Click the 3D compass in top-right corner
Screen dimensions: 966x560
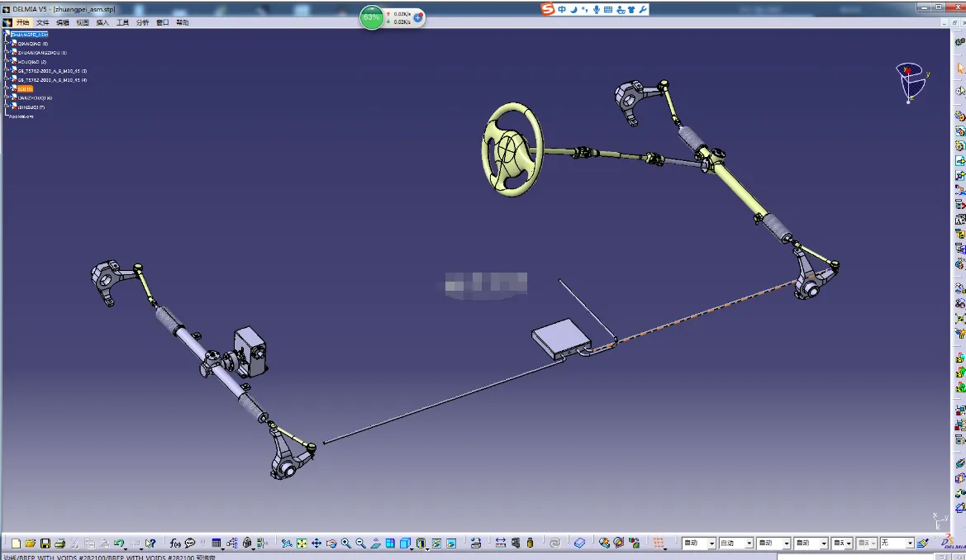911,82
